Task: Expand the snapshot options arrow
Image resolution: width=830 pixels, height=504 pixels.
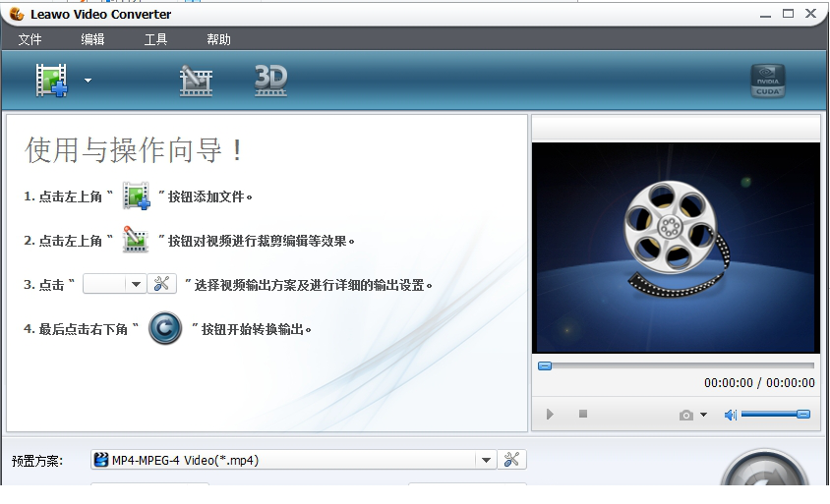Action: click(703, 415)
